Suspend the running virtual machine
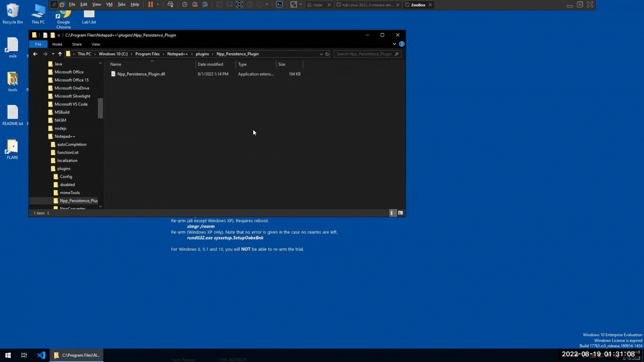Screen dimensions: 644x362 click(150, 4)
